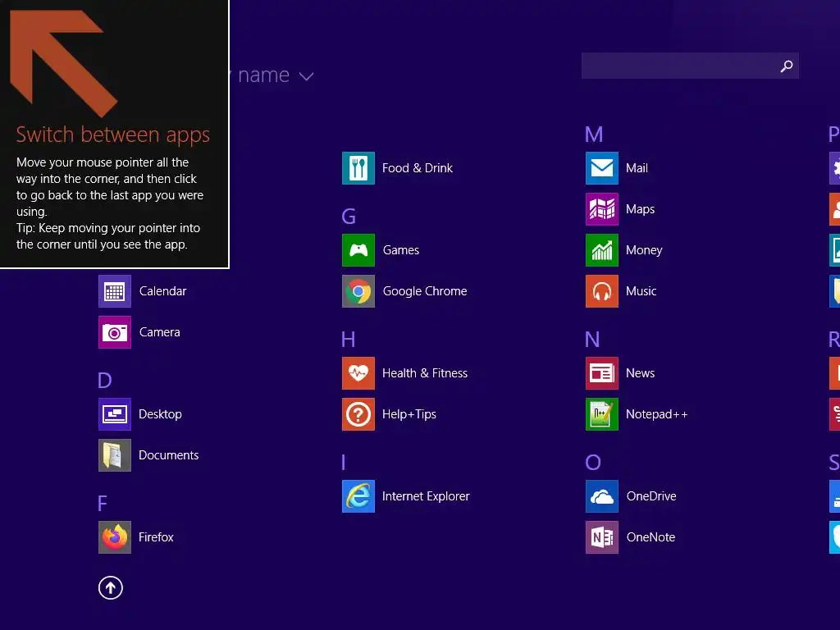Open the Mail app icon
The image size is (840, 630).
pyautogui.click(x=602, y=168)
